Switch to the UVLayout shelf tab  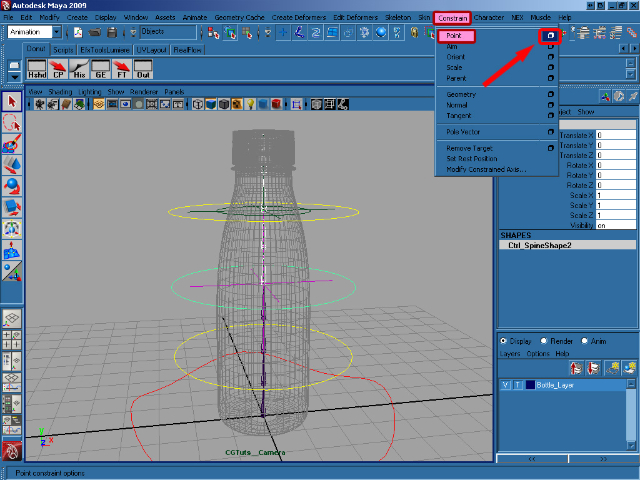151,49
